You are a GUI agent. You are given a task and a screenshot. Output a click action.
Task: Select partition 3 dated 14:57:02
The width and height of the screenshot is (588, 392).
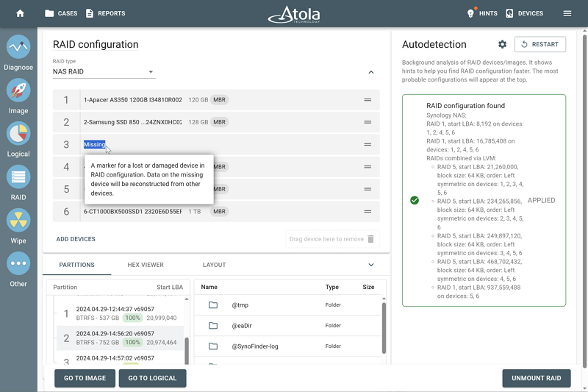tap(119, 358)
